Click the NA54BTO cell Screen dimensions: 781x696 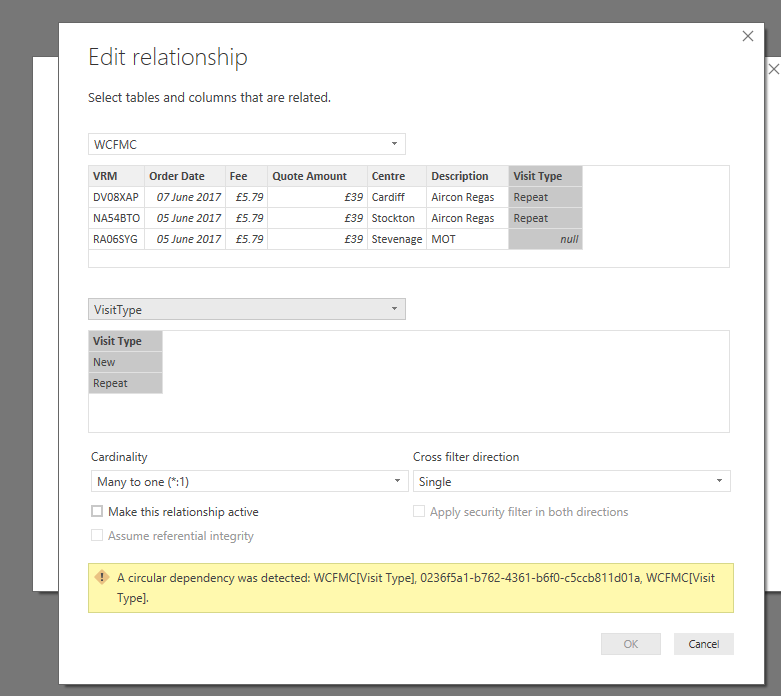(117, 218)
